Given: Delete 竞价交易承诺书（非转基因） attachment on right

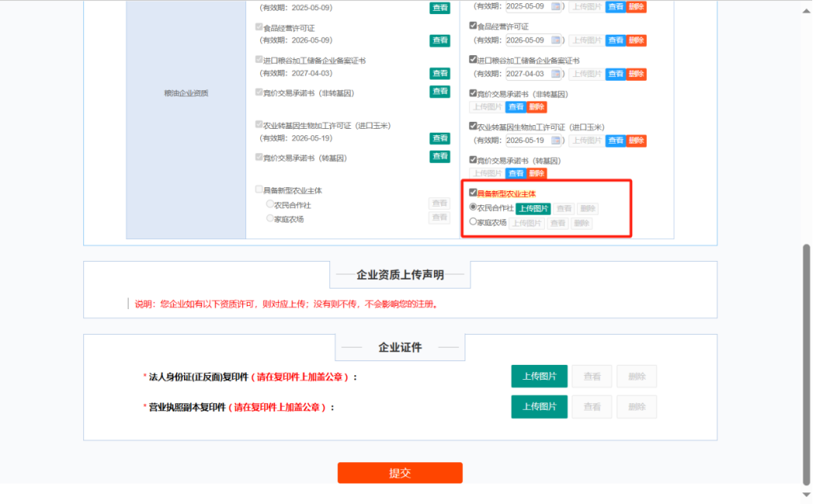Looking at the screenshot, I should [x=537, y=107].
